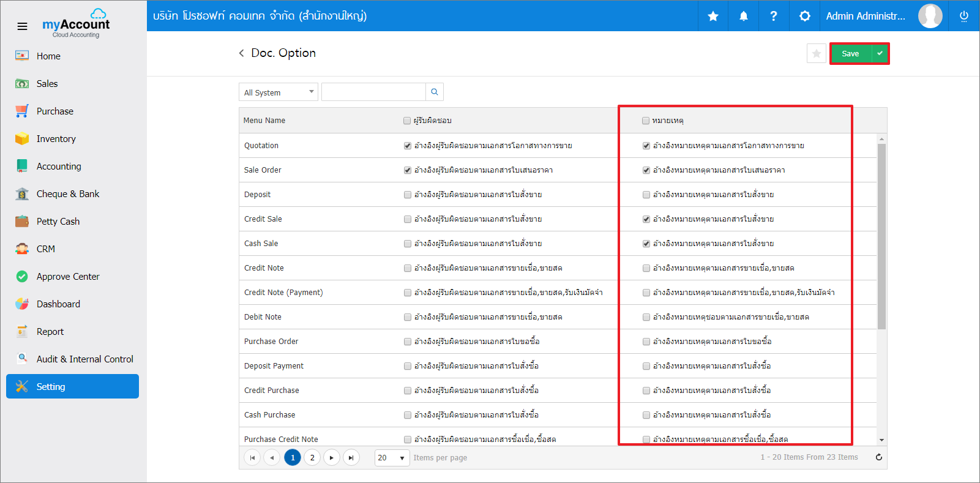Click the CRM person icon
980x483 pixels.
tap(22, 249)
